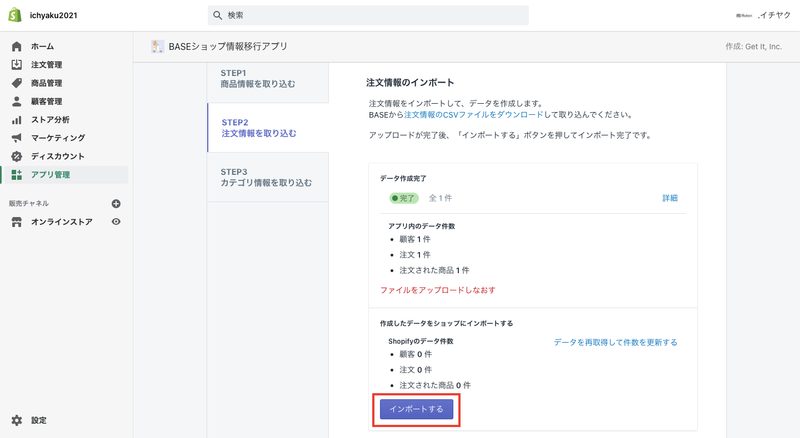
Task: Click the 注文された商品 0 件 item
Action: coord(435,385)
